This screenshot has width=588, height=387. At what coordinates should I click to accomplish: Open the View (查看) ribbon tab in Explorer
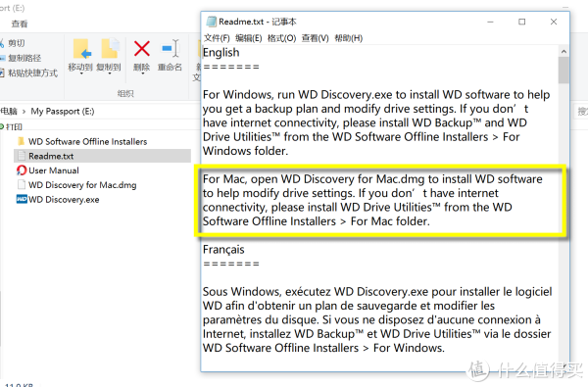(x=20, y=24)
